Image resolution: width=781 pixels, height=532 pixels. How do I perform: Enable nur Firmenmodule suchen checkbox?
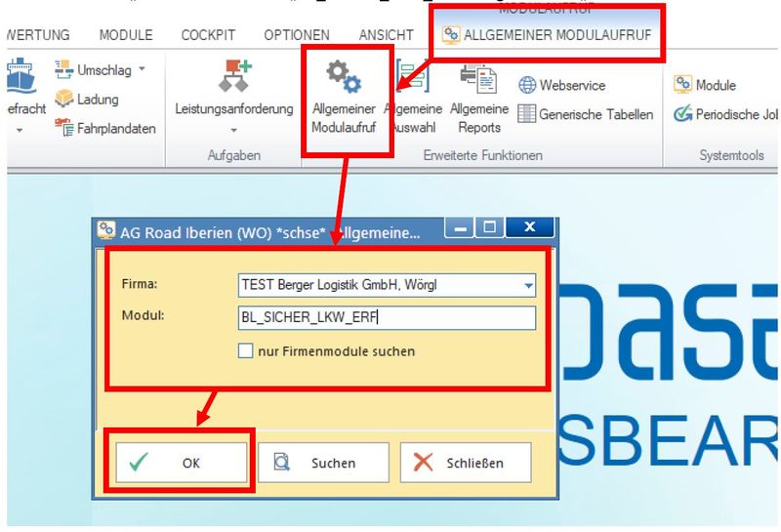(x=245, y=350)
